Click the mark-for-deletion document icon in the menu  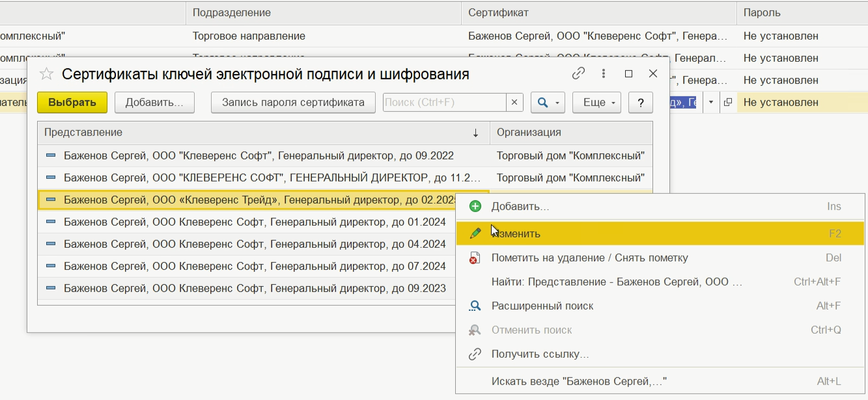[475, 258]
